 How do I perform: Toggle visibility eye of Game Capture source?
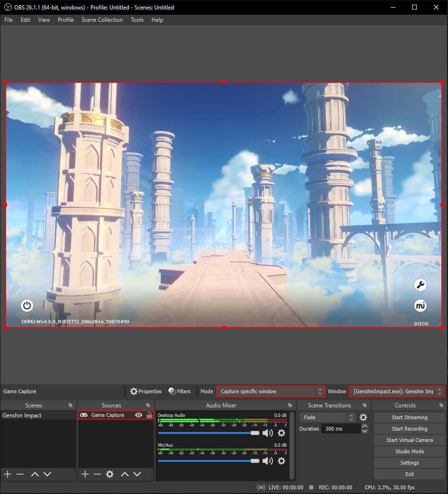coord(138,415)
